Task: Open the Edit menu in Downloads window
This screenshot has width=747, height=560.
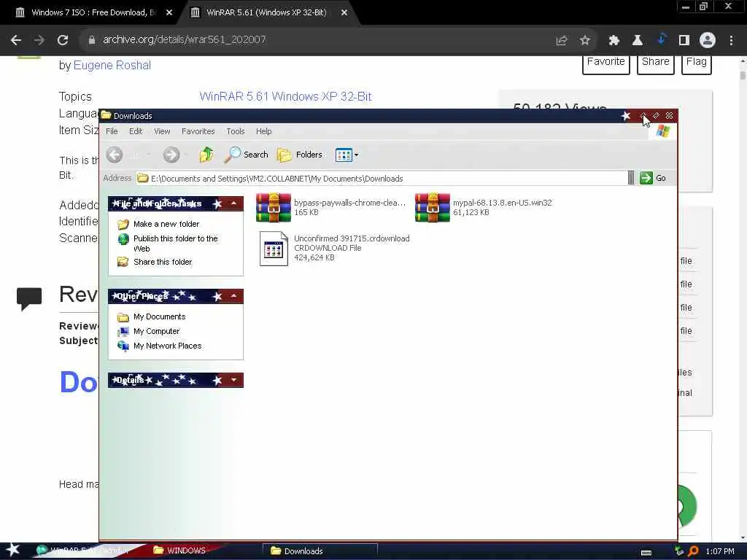Action: 136,131
